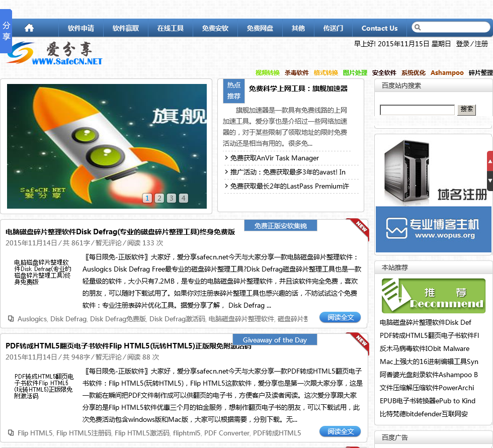Click the Disk Defrag article thumbnail
This screenshot has height=448, width=493.
42,272
